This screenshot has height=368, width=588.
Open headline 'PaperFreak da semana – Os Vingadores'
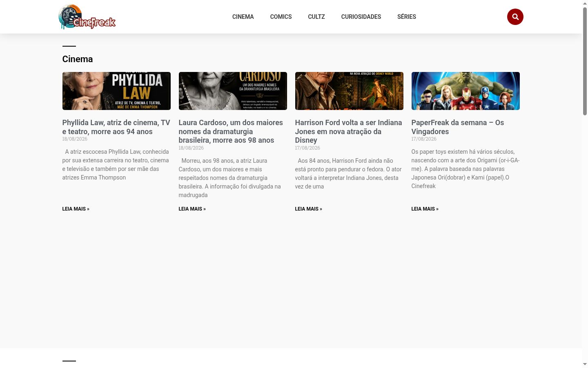pyautogui.click(x=458, y=127)
